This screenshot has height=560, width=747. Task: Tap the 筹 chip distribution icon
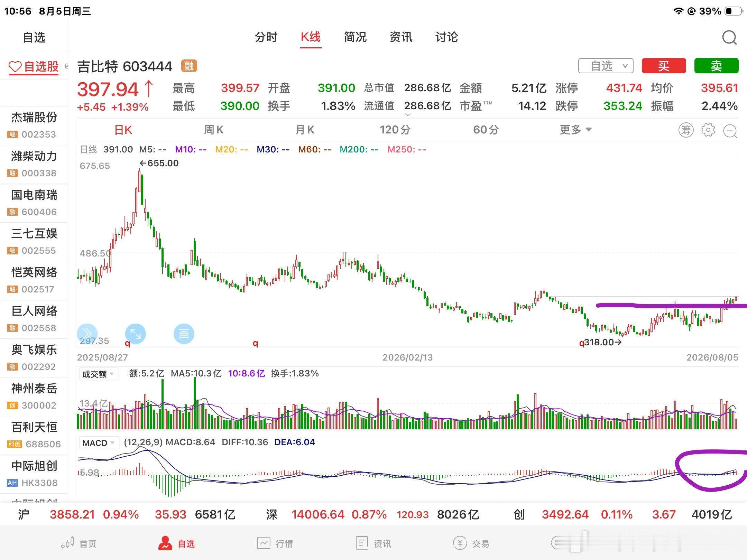tap(686, 130)
